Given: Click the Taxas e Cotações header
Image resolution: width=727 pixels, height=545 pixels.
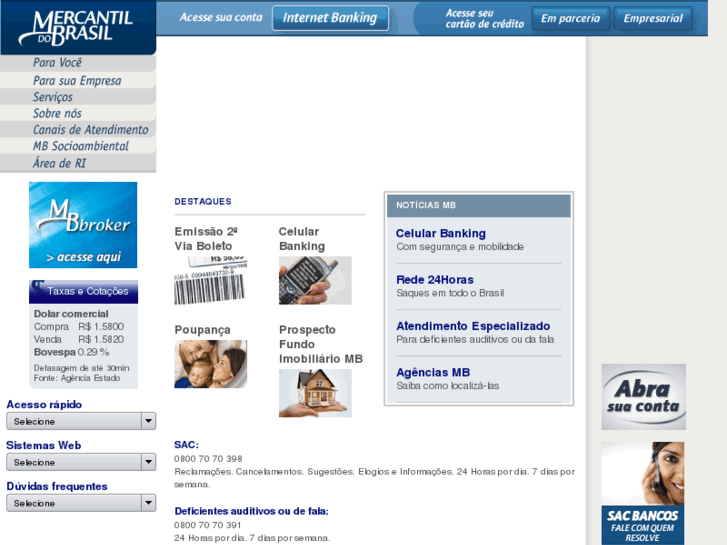Looking at the screenshot, I should coord(83,292).
